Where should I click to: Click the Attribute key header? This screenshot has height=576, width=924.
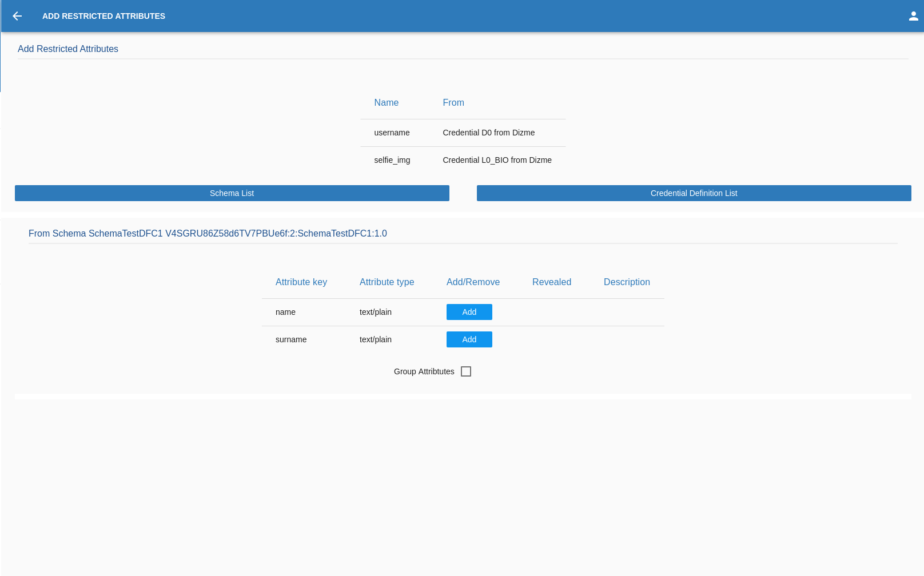[x=301, y=282]
